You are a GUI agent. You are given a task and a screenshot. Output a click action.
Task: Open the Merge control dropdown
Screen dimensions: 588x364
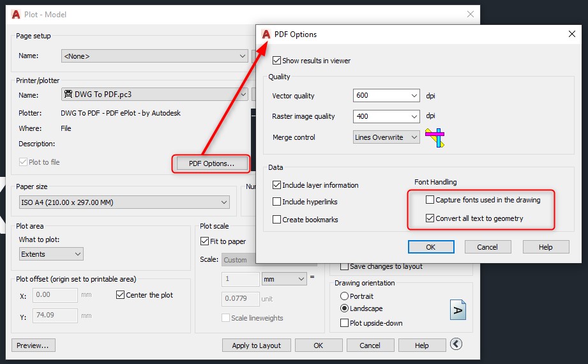pyautogui.click(x=386, y=137)
